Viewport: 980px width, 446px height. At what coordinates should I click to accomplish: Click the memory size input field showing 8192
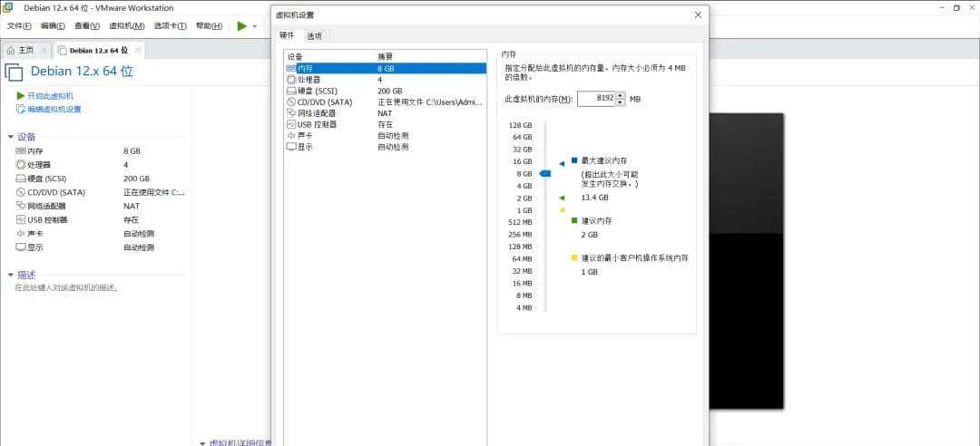coord(596,99)
